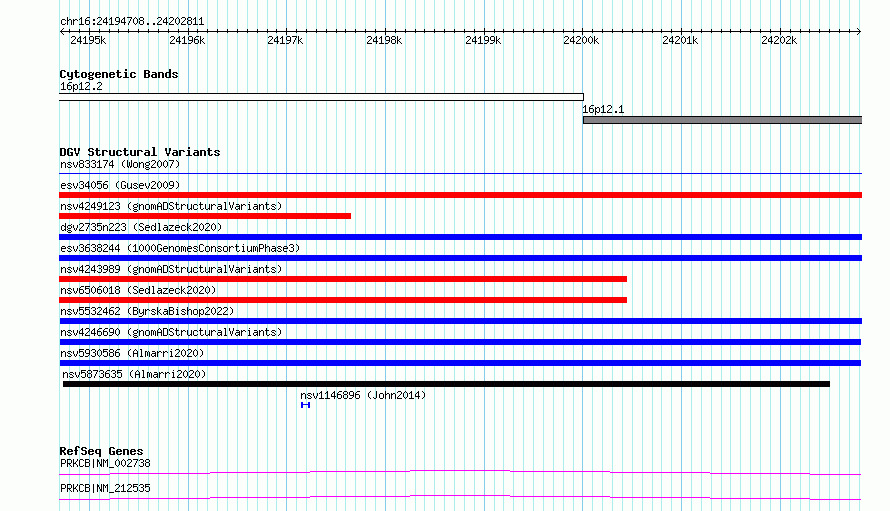Viewport: 890px width, 511px height.
Task: Click the blue nsv5532462 variant bar
Action: [x=460, y=321]
